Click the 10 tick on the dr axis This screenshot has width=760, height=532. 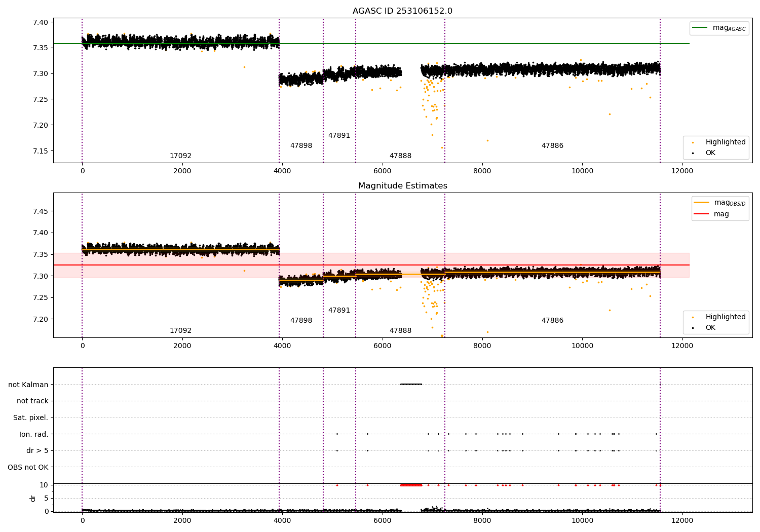point(44,485)
